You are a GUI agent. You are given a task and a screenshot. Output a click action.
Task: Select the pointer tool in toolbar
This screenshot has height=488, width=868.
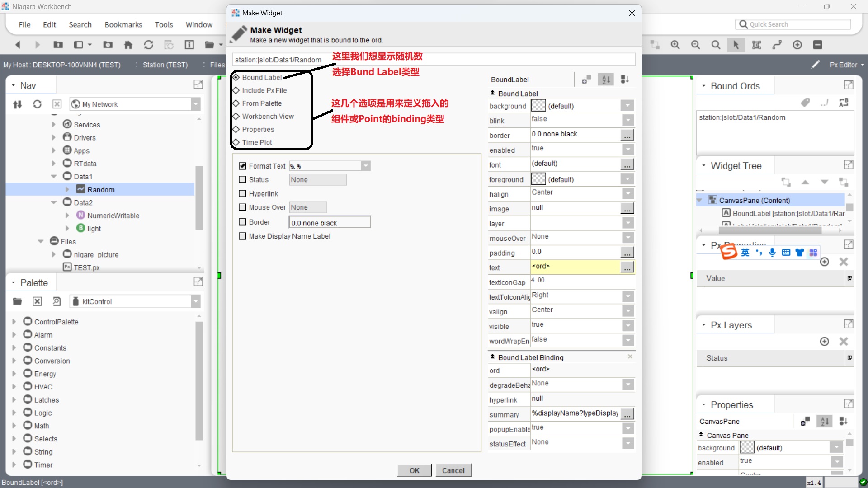click(736, 45)
